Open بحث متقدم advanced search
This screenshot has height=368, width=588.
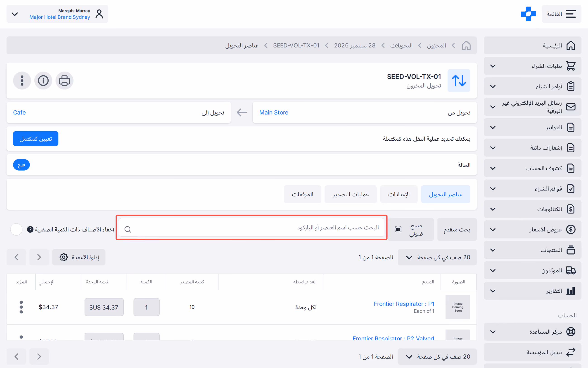tap(457, 229)
